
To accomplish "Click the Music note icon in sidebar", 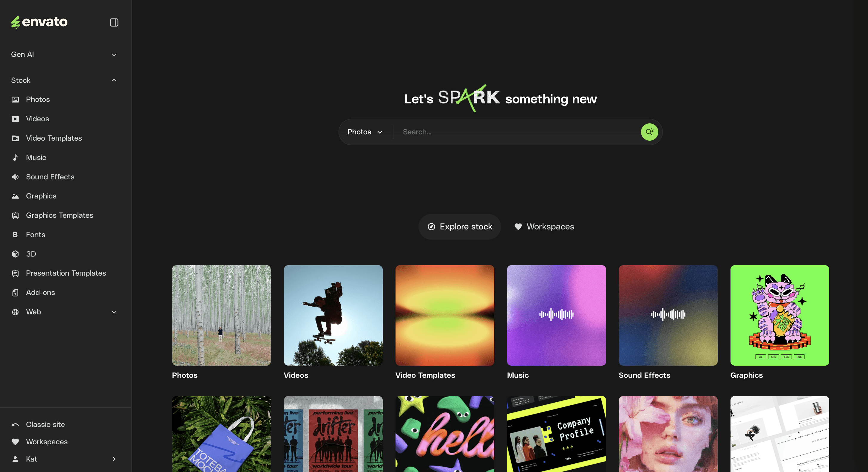I will [15, 158].
